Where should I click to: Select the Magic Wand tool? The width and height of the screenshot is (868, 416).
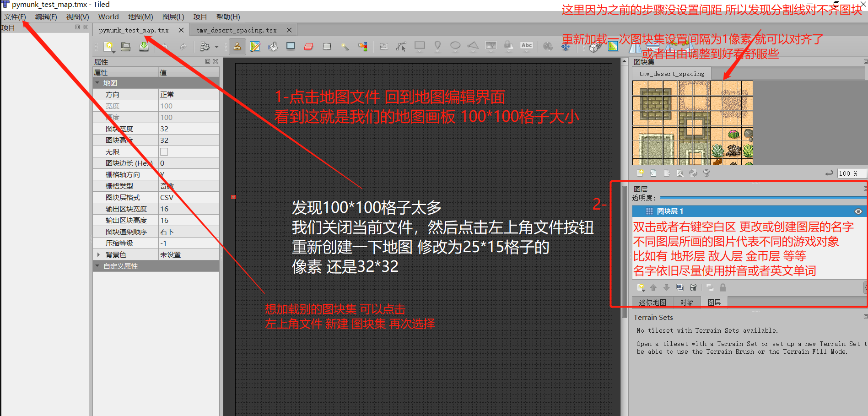click(x=344, y=46)
